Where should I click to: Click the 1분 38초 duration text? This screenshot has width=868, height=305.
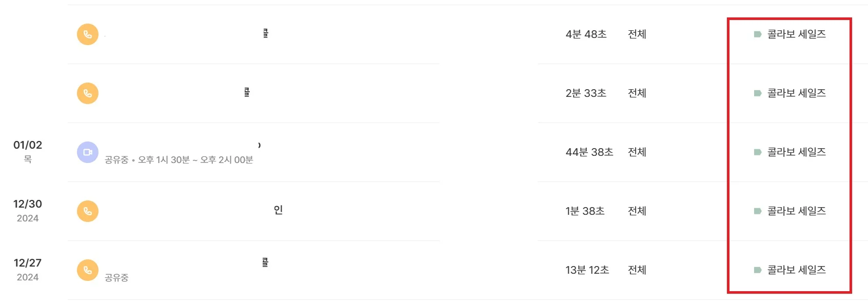point(585,211)
